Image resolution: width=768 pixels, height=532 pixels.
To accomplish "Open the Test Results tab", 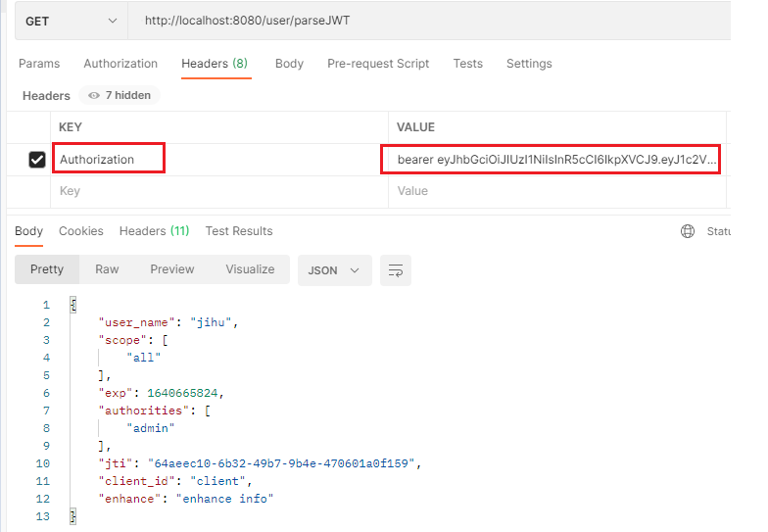I will pyautogui.click(x=239, y=231).
